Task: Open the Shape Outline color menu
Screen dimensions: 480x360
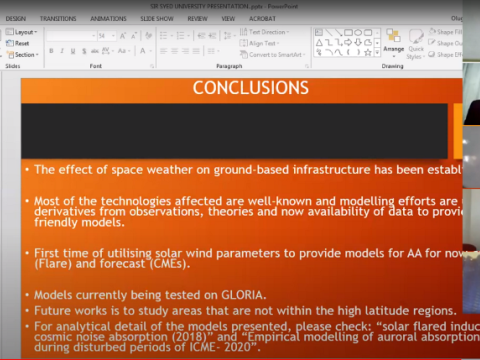Action: click(445, 43)
